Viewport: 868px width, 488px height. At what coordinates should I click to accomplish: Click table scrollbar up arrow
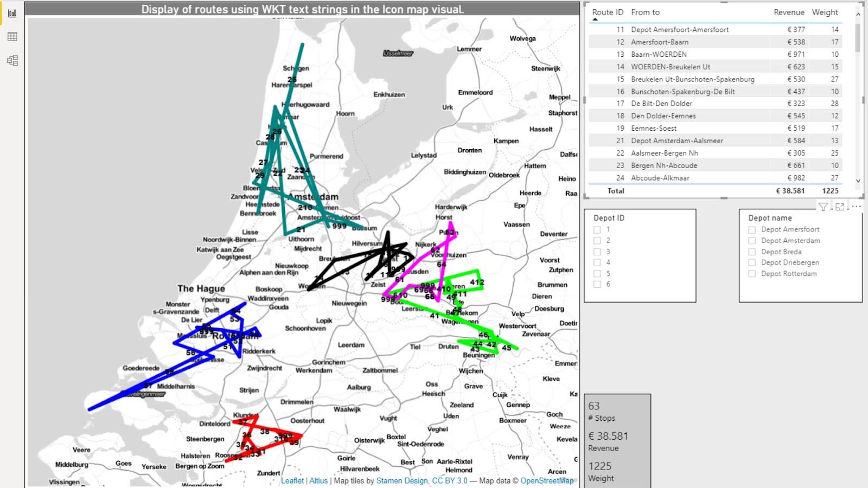(x=858, y=15)
